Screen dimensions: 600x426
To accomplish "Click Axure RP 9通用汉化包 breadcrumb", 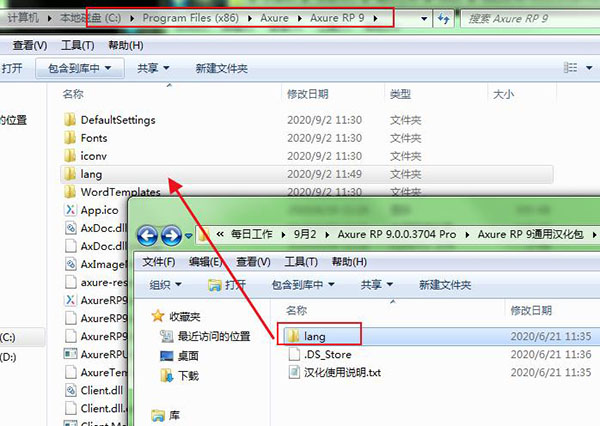I will 531,234.
